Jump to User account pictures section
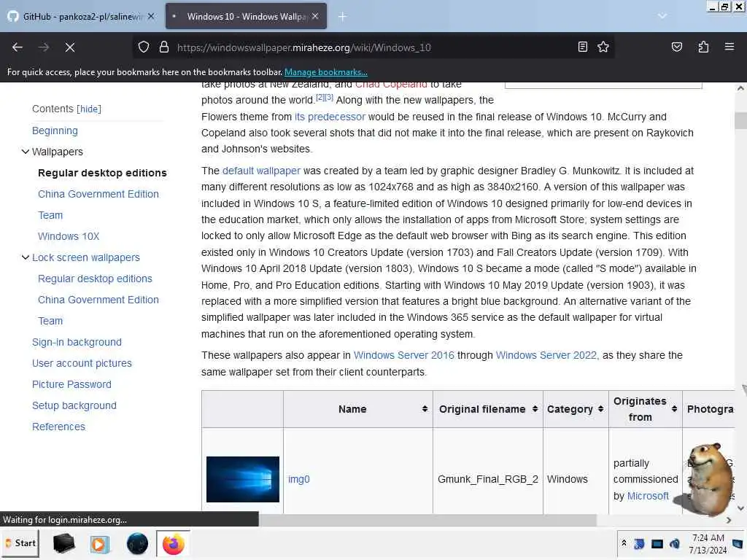The image size is (747, 560). [82, 363]
